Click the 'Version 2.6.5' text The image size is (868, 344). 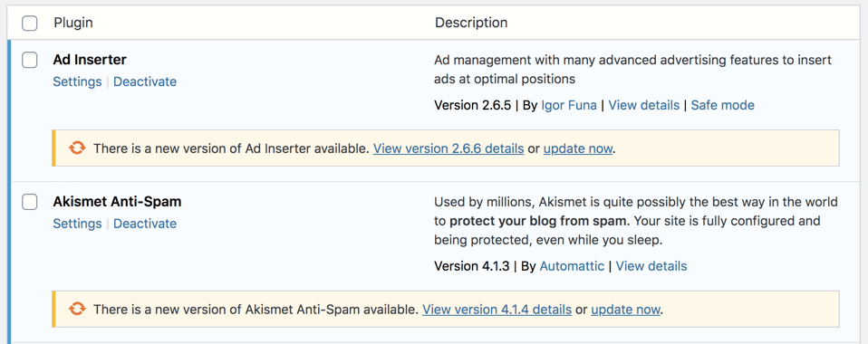click(x=472, y=105)
